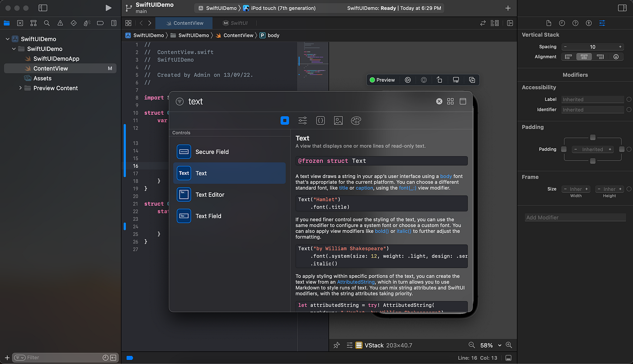Screen dimensions: 633x364
Task: Pin the preview canvas
Action: (336, 345)
